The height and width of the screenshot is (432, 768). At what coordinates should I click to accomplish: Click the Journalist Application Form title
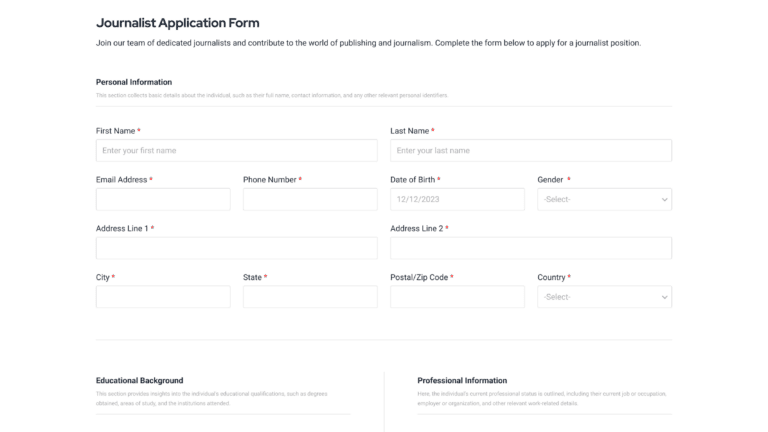point(177,22)
